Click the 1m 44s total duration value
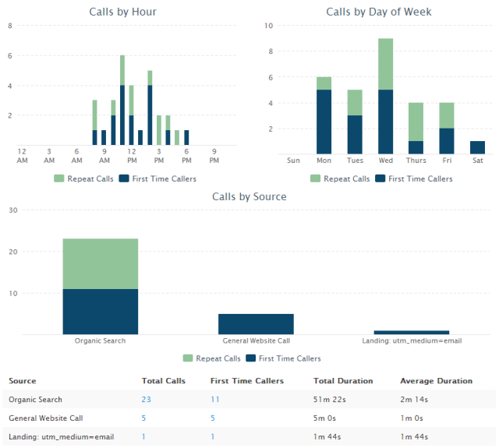Screen dimensions: 499x448 click(x=327, y=437)
